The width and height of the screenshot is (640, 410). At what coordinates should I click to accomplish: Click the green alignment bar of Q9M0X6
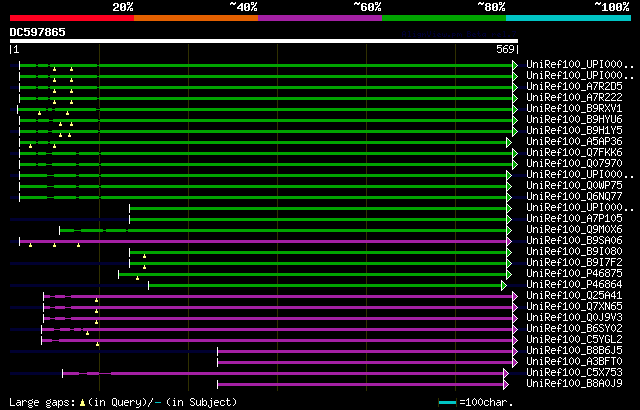tap(283, 230)
